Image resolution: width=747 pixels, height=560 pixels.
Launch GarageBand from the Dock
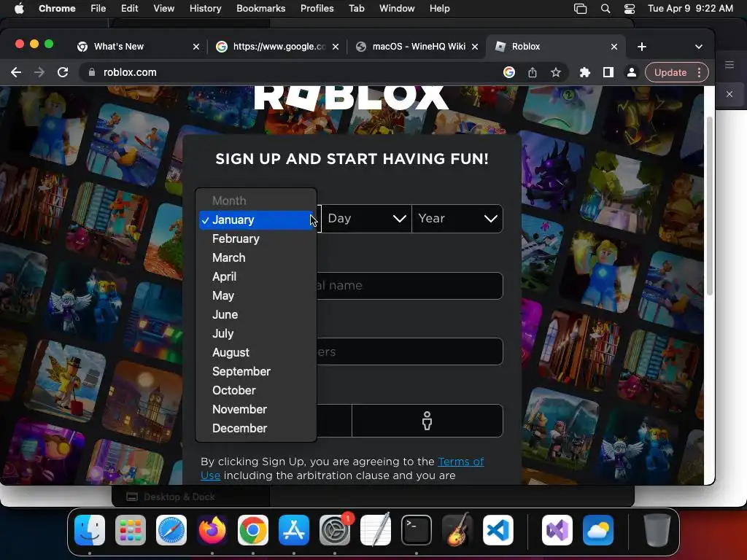point(457,531)
